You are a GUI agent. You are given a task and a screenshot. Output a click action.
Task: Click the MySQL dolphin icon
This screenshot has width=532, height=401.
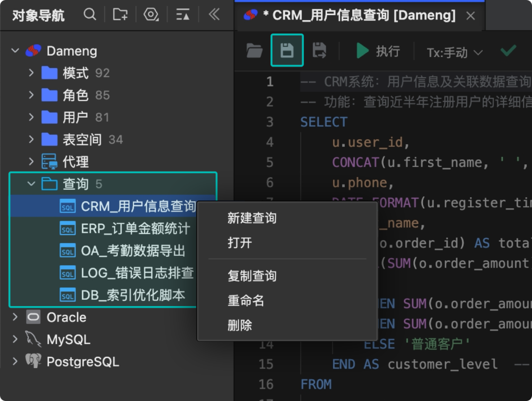[33, 339]
